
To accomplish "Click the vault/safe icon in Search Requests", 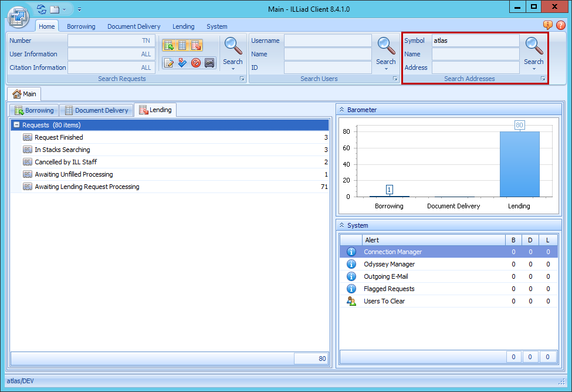I will [x=209, y=62].
